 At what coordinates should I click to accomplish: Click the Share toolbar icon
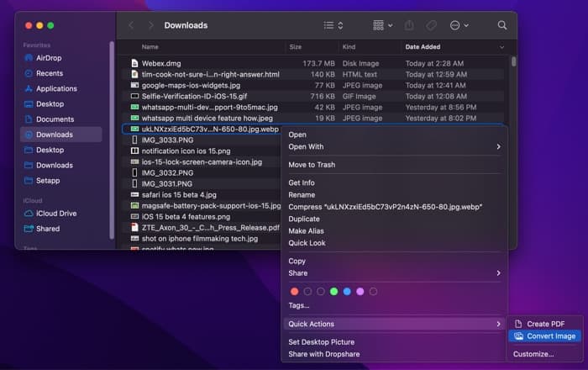409,25
